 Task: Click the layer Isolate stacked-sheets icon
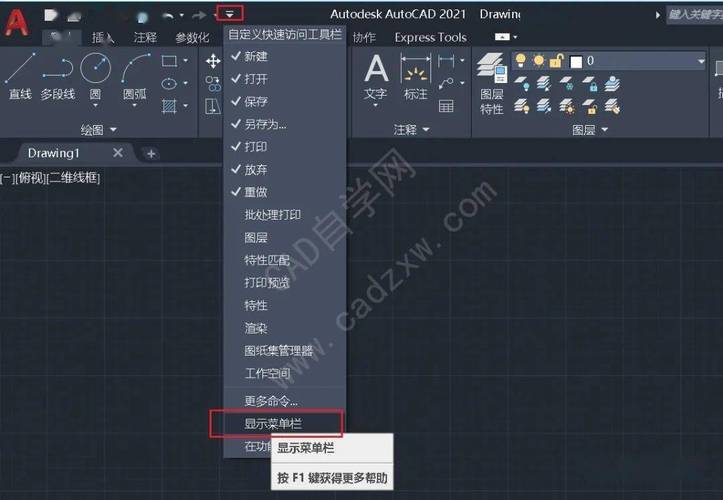(544, 84)
